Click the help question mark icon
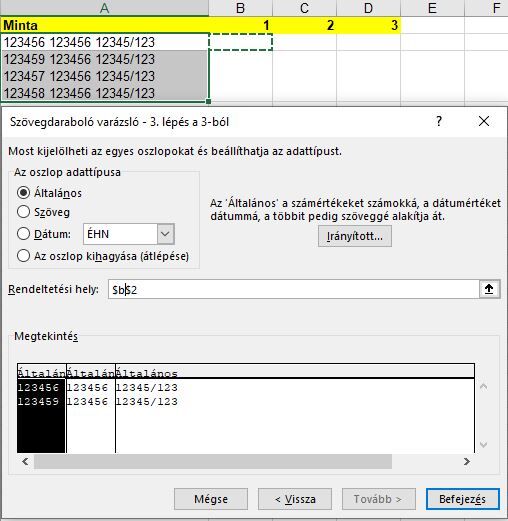This screenshot has width=508, height=521. [x=439, y=121]
